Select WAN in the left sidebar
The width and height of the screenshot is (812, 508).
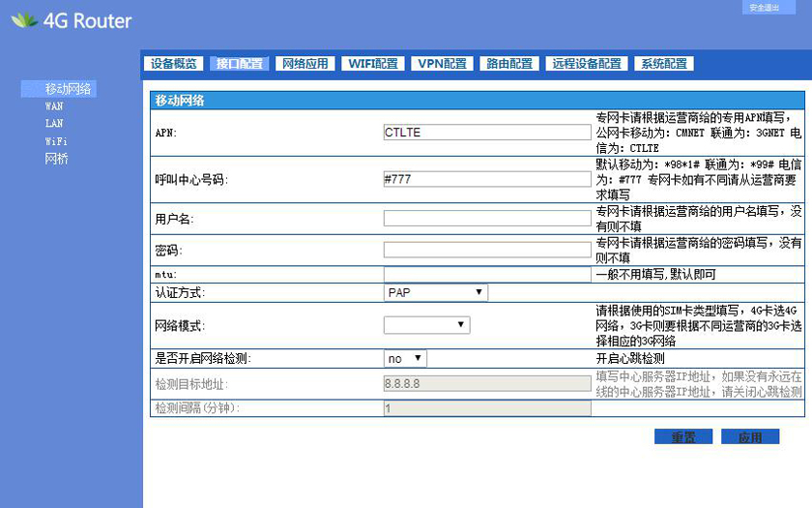54,106
